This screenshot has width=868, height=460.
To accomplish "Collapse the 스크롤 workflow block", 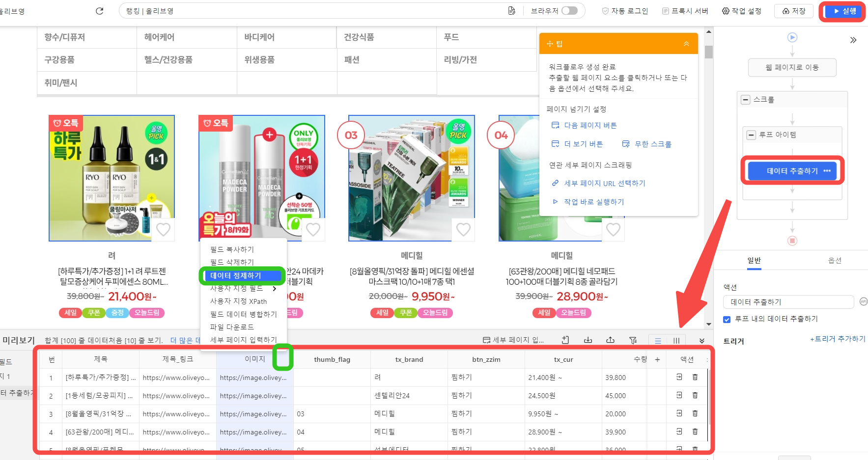I will [746, 100].
